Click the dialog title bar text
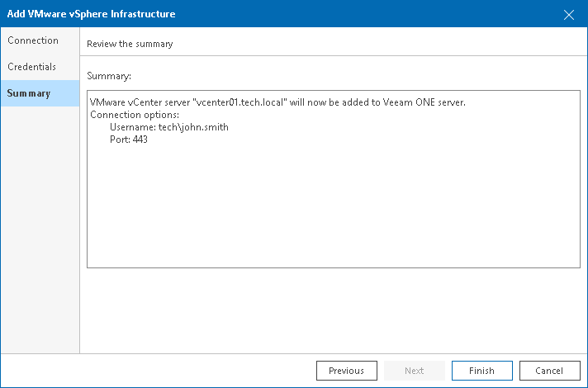The image size is (588, 388). tap(91, 14)
